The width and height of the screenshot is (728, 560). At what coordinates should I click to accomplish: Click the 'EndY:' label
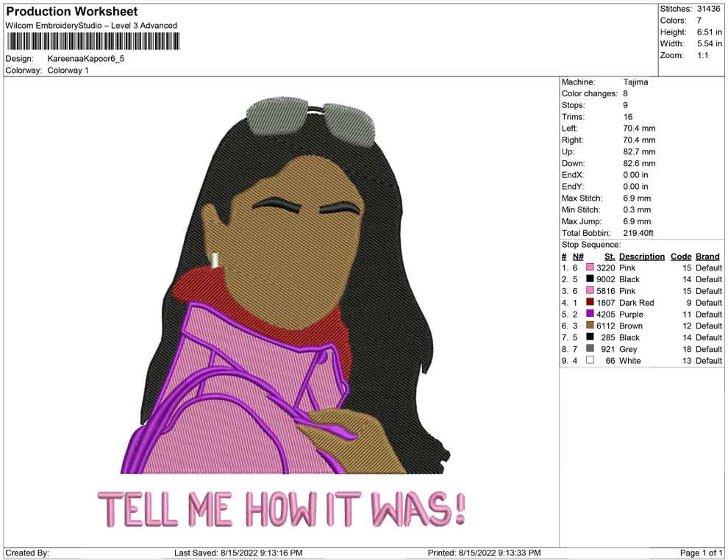(573, 187)
